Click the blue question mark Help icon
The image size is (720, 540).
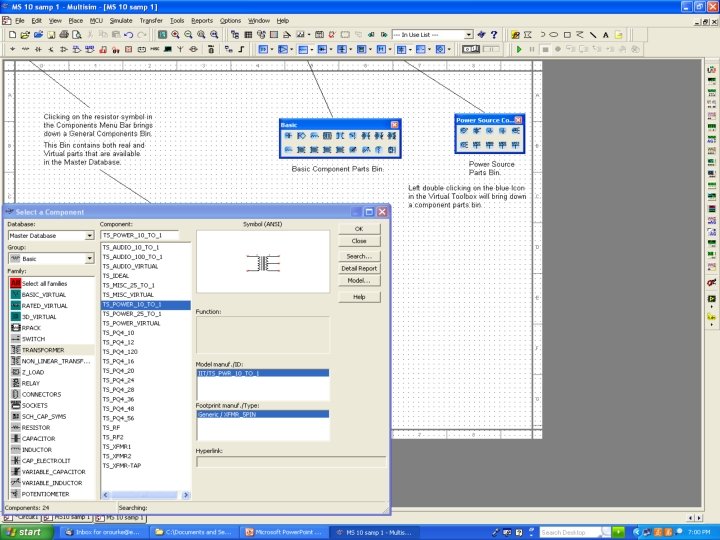pos(494,35)
